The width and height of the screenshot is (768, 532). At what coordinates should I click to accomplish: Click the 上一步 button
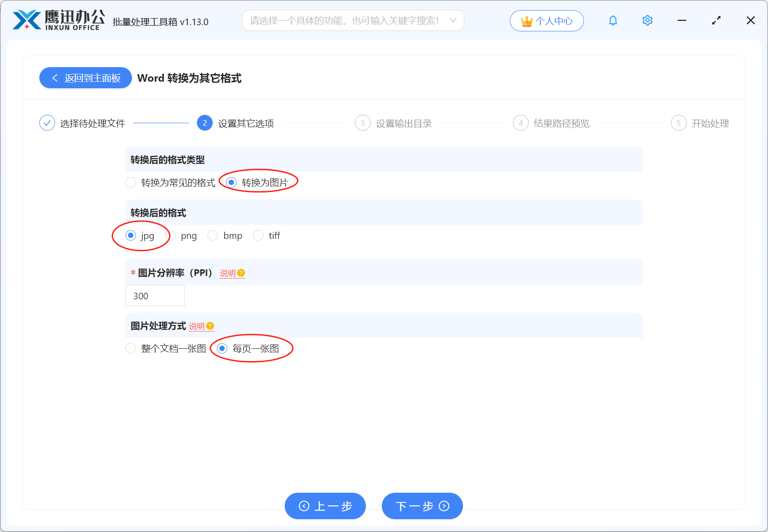click(325, 506)
